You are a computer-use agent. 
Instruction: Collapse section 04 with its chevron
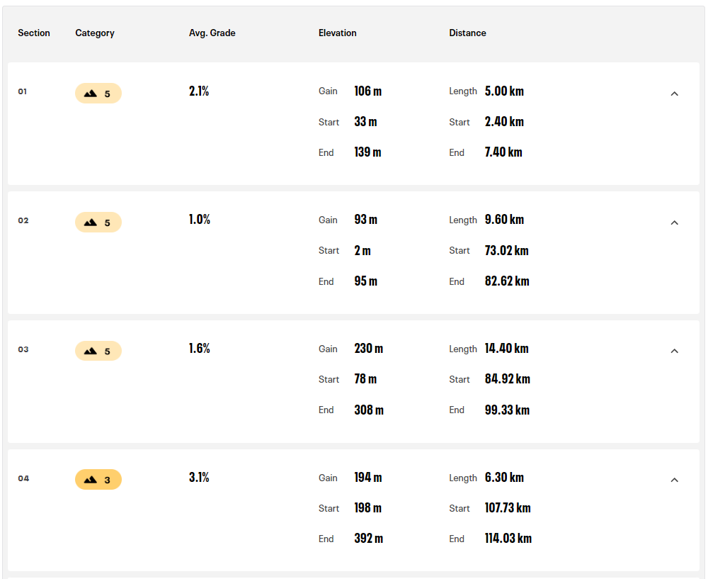[x=674, y=480]
